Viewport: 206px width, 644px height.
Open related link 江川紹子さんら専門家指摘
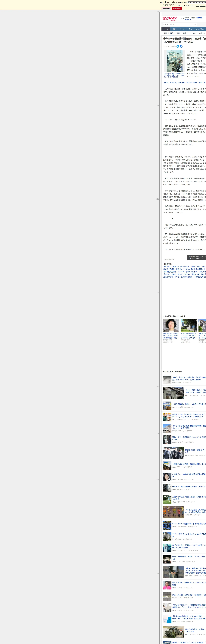point(185,267)
